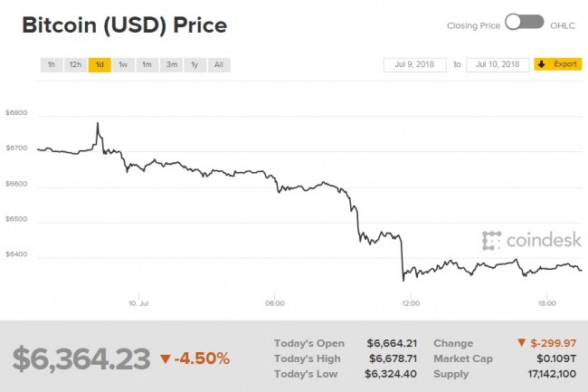This screenshot has width=588, height=392.
Task: Click the current price $6,364.23
Action: point(81,359)
